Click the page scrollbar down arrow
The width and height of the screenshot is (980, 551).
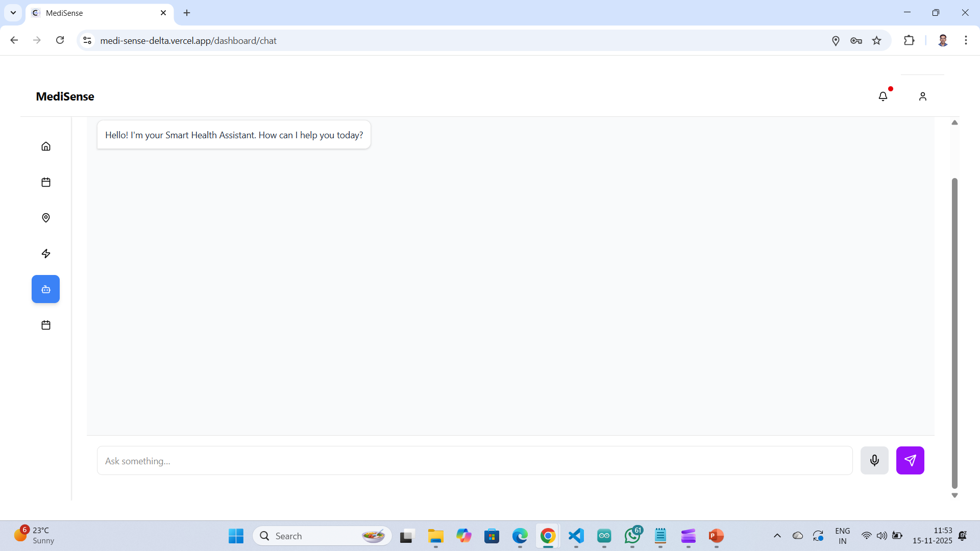tap(954, 495)
